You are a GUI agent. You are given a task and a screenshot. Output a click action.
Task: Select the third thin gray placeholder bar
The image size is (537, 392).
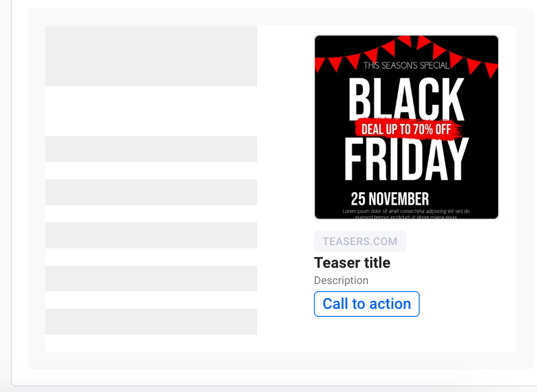point(151,235)
